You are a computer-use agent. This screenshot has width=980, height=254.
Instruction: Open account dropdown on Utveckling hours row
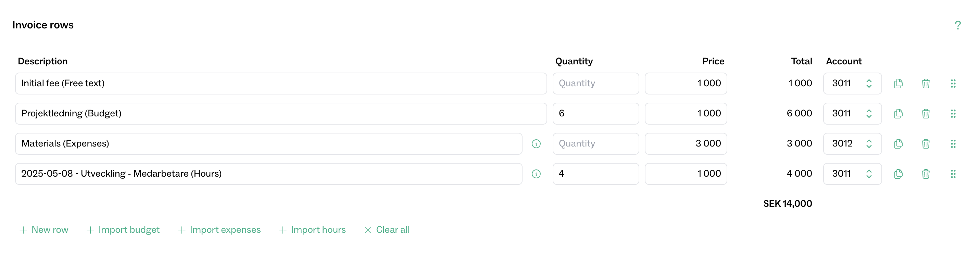pos(852,174)
